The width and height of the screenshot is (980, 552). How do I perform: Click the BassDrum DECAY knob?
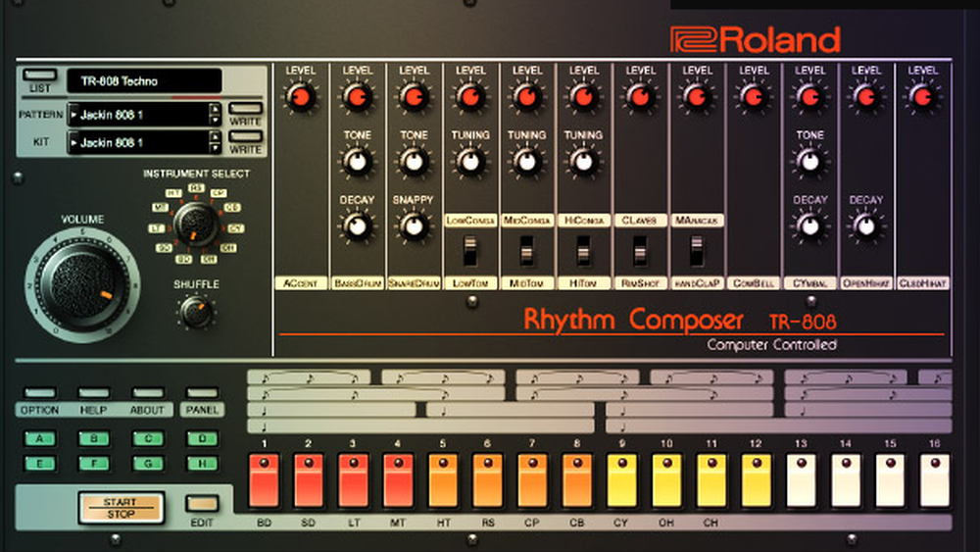point(357,226)
